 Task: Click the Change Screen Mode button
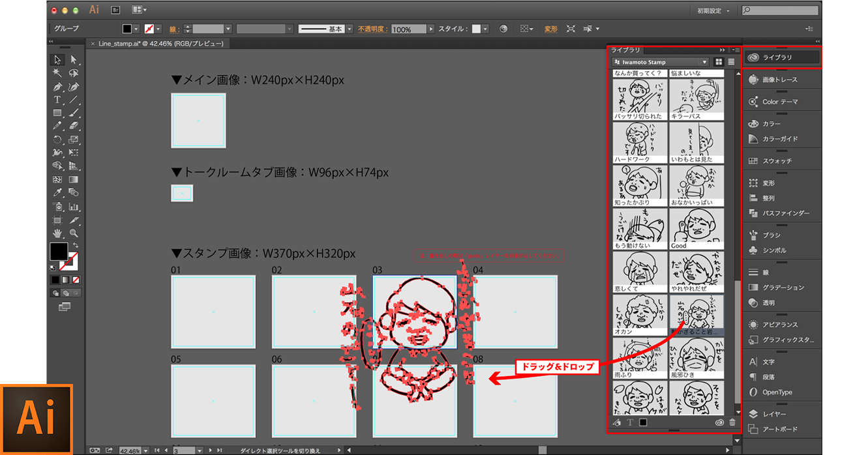point(65,306)
